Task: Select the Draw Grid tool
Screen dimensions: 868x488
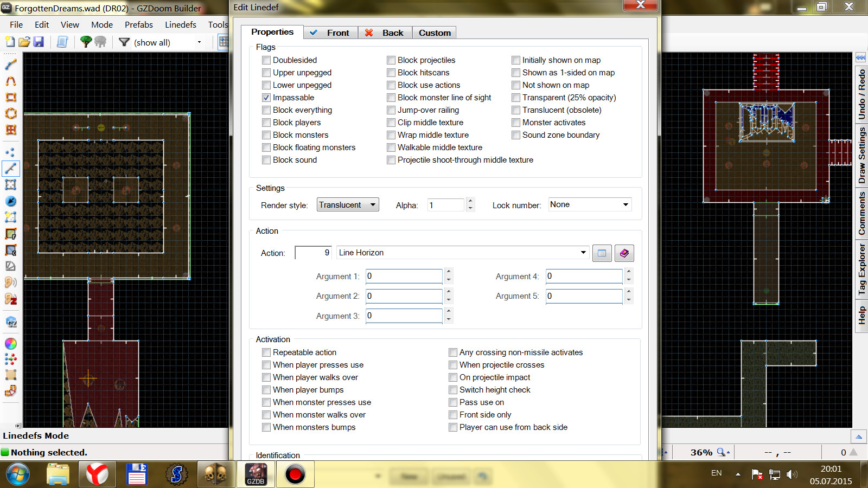Action: pos(10,130)
